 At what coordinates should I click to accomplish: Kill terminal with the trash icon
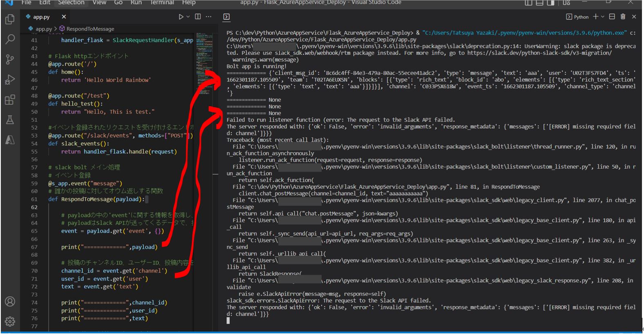[623, 17]
